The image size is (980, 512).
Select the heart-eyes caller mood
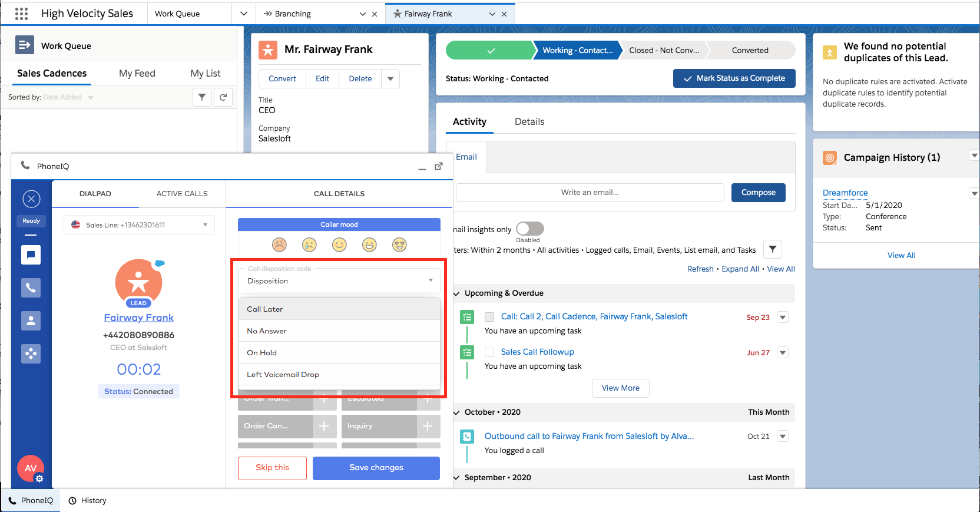[x=399, y=245]
